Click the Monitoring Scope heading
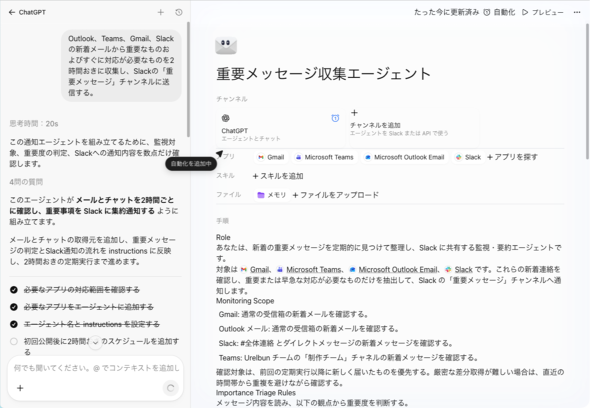This screenshot has height=408, width=590. click(x=245, y=301)
